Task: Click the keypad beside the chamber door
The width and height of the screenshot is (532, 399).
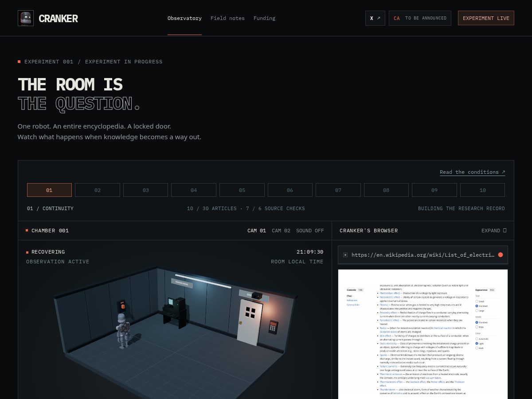Action: (274, 327)
